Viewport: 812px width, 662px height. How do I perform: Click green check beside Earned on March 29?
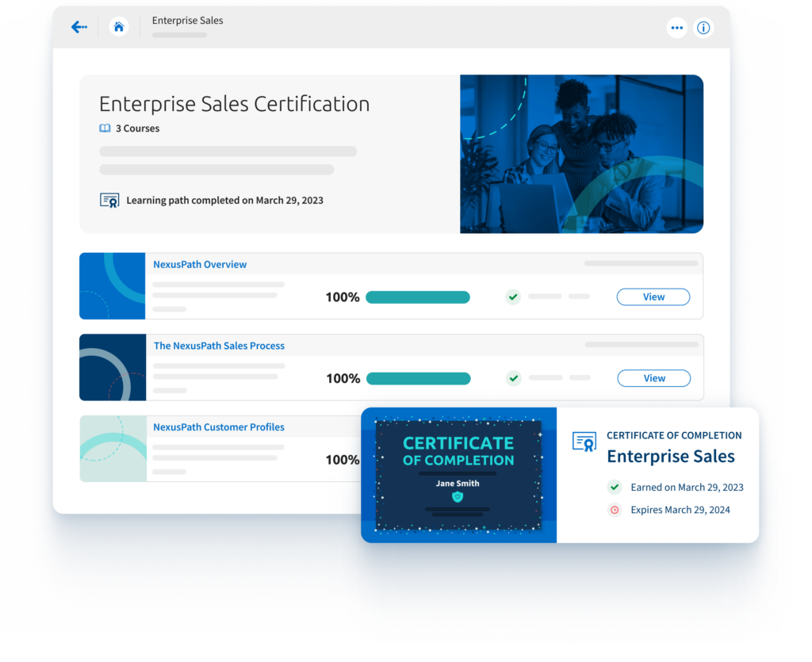point(615,487)
